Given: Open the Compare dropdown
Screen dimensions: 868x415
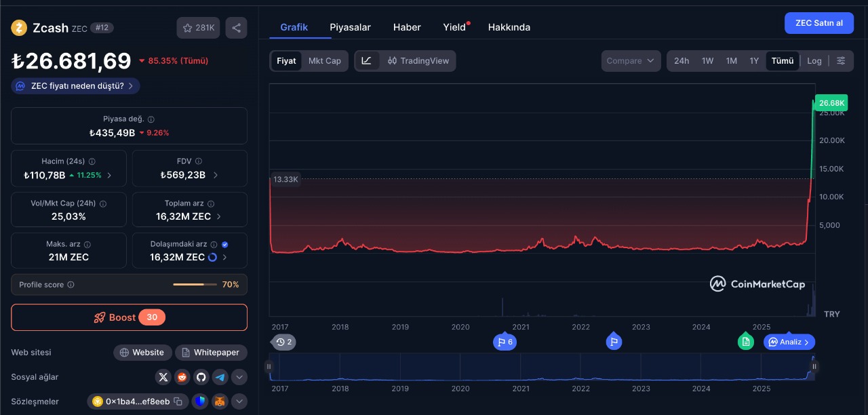Looking at the screenshot, I should (x=631, y=61).
